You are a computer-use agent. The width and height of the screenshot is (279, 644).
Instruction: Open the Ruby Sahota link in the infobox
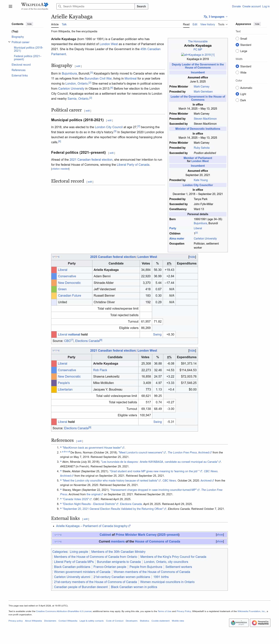pyautogui.click(x=201, y=148)
